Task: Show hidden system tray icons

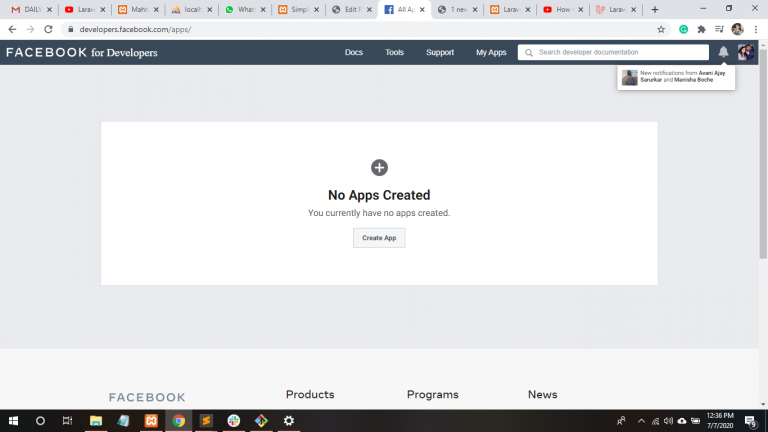Action: point(641,421)
